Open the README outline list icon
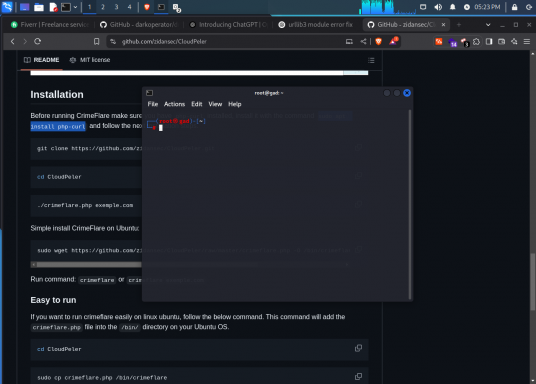536x384 pixels. click(x=371, y=60)
